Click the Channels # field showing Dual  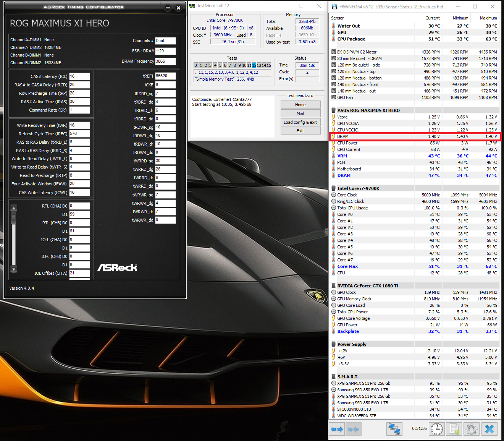[165, 41]
